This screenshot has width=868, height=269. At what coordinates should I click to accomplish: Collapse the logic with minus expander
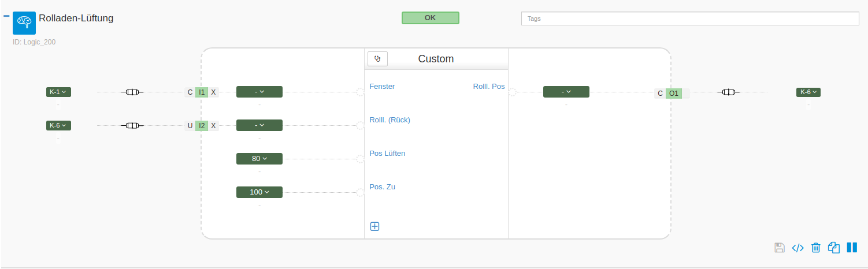point(6,16)
